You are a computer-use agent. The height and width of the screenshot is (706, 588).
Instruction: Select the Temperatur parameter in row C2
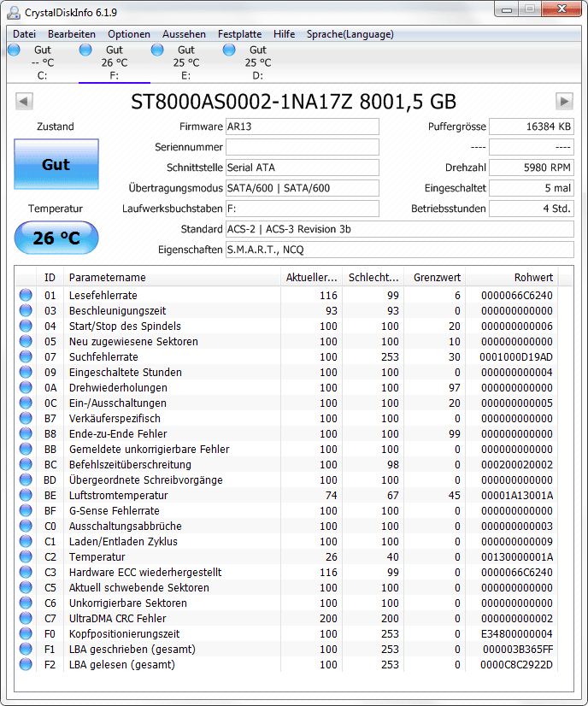pos(97,557)
